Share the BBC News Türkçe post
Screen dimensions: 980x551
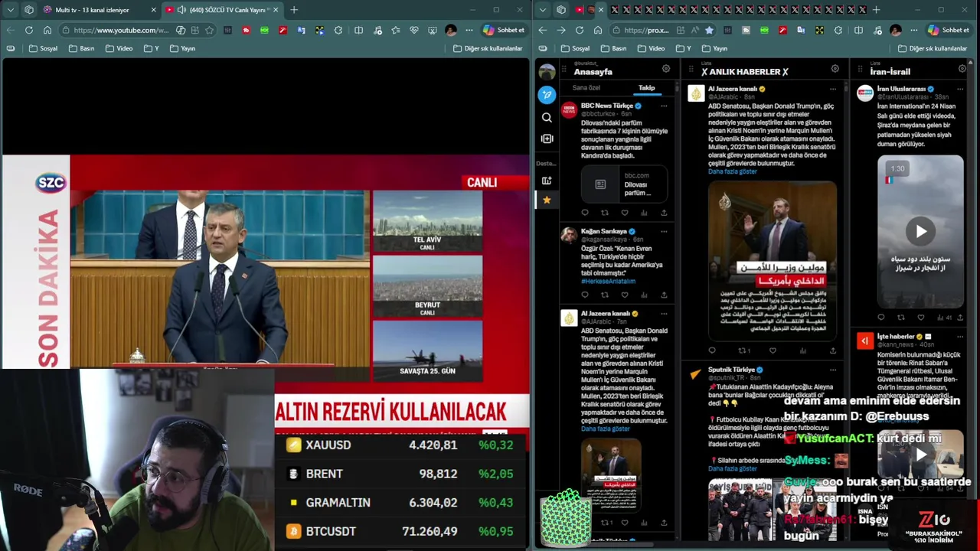pos(664,213)
